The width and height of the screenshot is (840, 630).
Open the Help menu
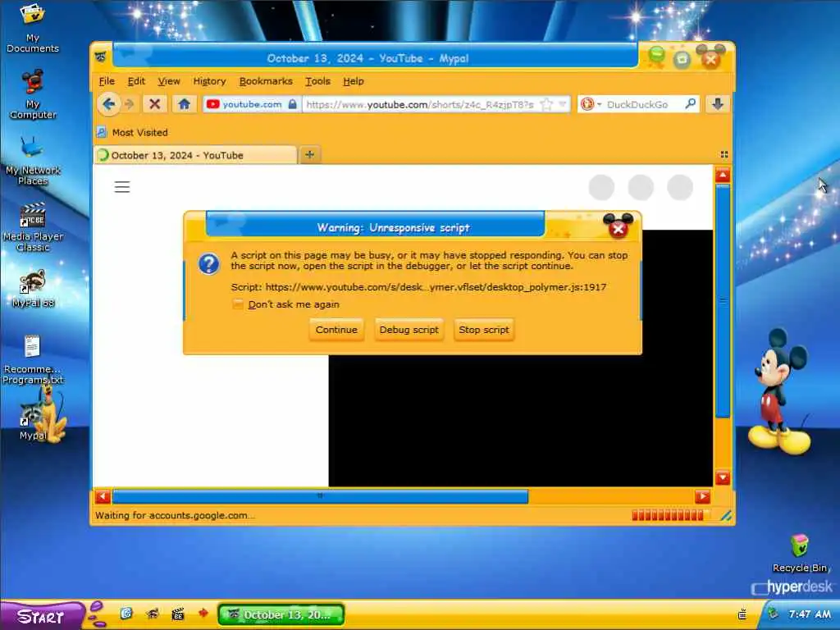pyautogui.click(x=353, y=81)
